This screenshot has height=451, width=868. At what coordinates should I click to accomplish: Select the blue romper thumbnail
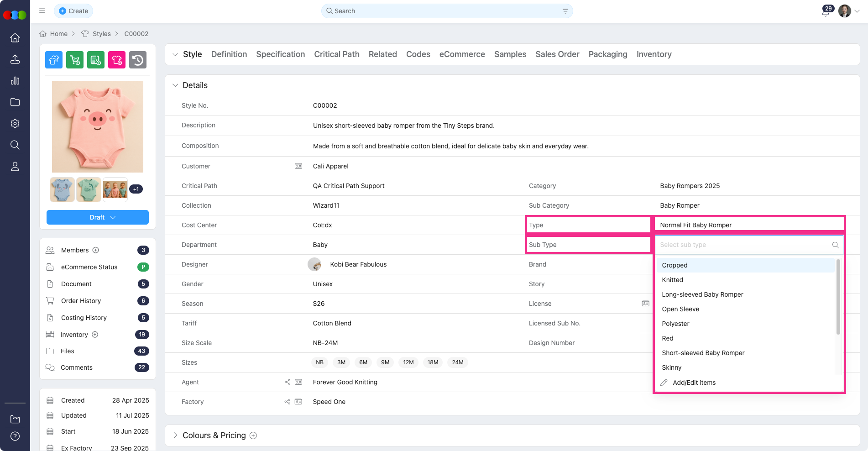62,189
